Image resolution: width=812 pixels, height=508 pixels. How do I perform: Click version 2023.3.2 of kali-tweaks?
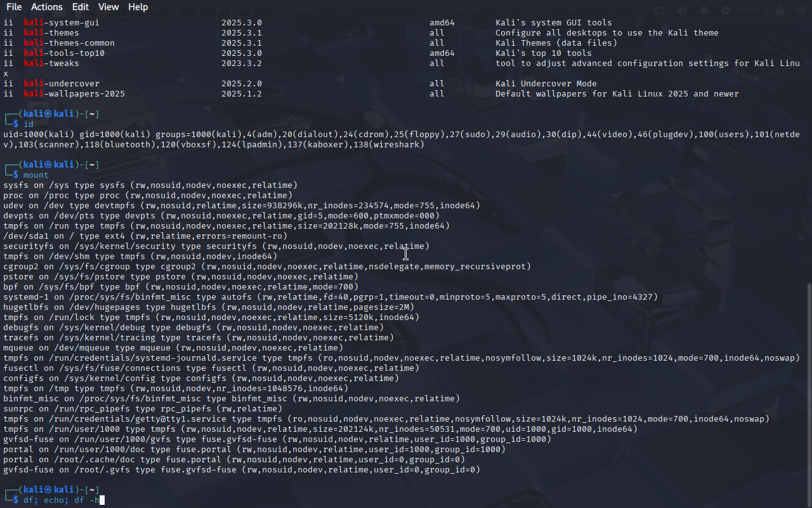click(x=242, y=63)
